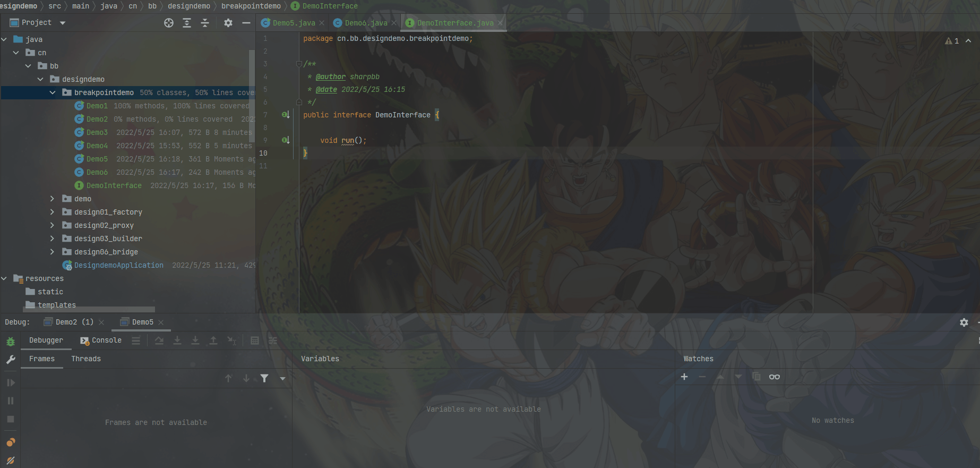Toggle Mute Breakpoints icon
The image size is (980, 468).
(x=11, y=461)
